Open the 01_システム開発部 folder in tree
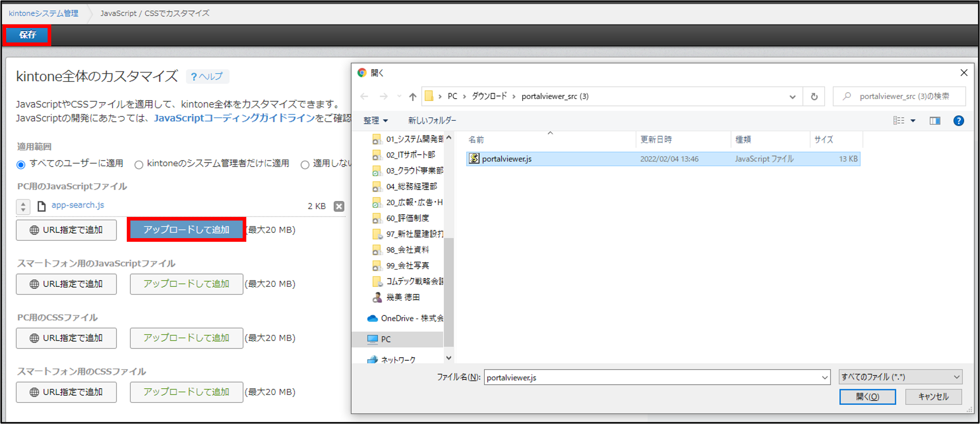Image resolution: width=980 pixels, height=424 pixels. click(408, 139)
